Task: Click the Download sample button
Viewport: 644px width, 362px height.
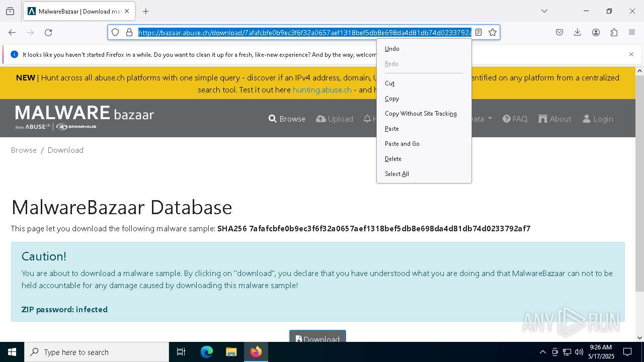Action: 317,336
